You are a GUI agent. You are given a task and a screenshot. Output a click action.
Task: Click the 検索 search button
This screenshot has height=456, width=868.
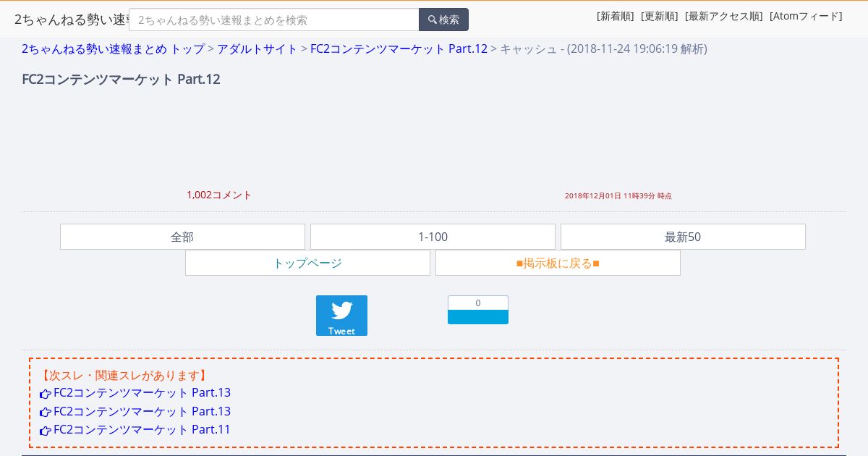point(443,20)
